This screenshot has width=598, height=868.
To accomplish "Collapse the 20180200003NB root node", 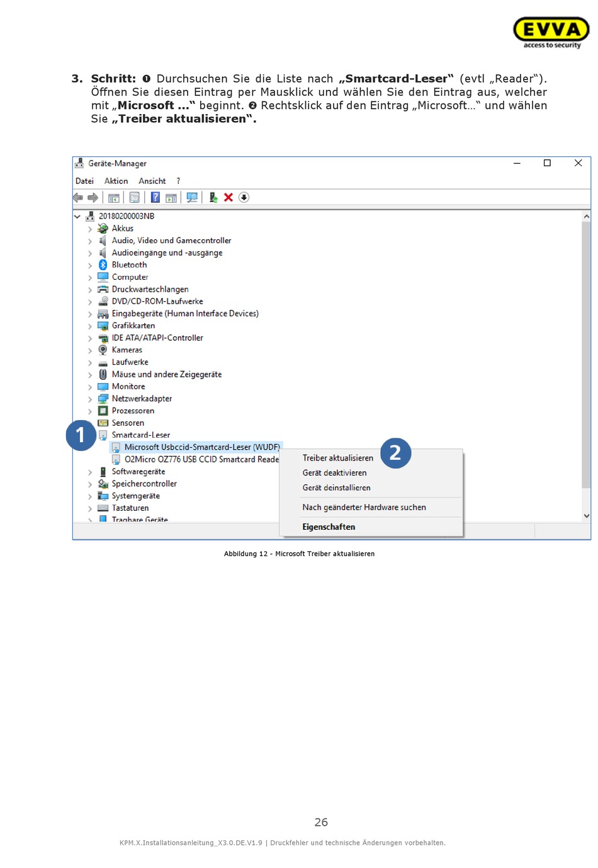I will (77, 217).
